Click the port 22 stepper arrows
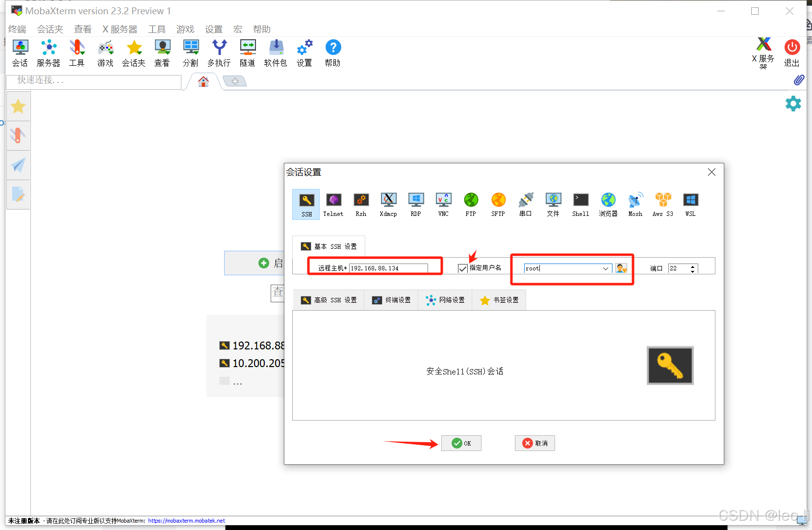This screenshot has height=530, width=812. (x=692, y=268)
